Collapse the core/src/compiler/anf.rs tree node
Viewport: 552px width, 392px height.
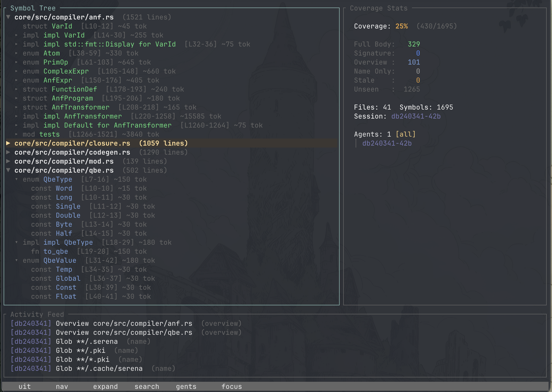pos(8,17)
